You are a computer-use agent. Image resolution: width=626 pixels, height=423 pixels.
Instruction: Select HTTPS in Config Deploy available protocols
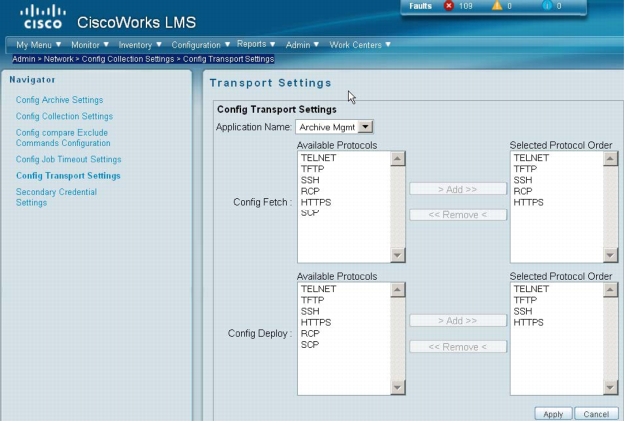[316, 322]
